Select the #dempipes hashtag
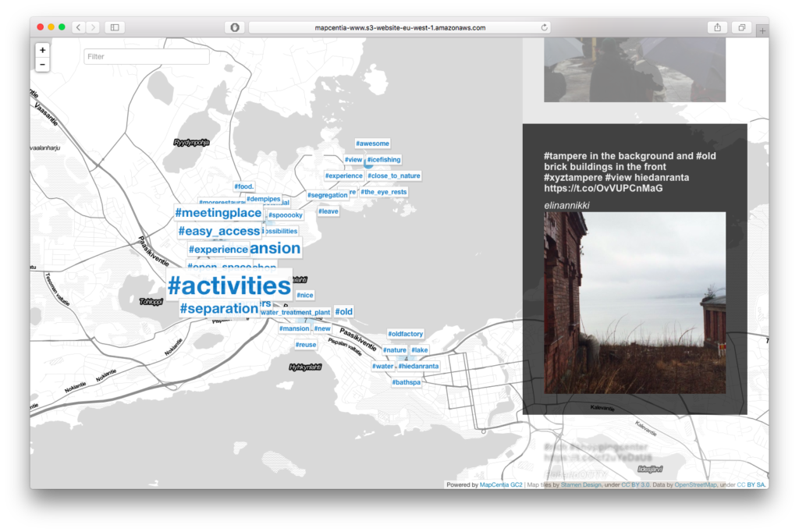 264,199
